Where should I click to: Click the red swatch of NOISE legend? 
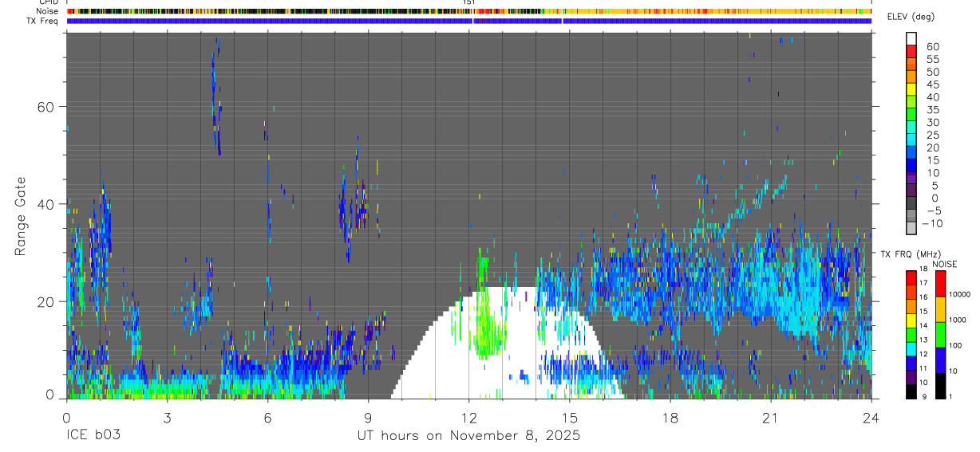coord(939,284)
